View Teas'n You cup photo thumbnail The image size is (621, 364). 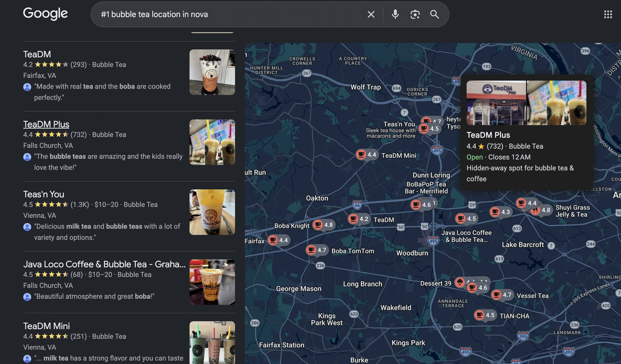[212, 212]
